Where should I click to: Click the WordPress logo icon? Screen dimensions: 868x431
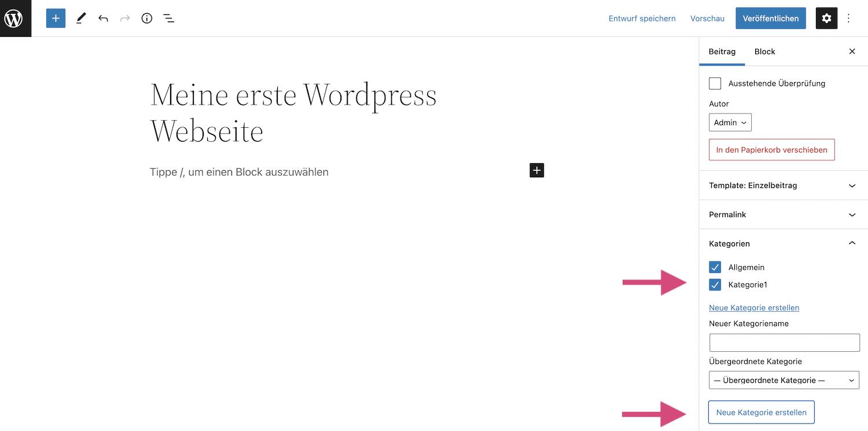15,19
